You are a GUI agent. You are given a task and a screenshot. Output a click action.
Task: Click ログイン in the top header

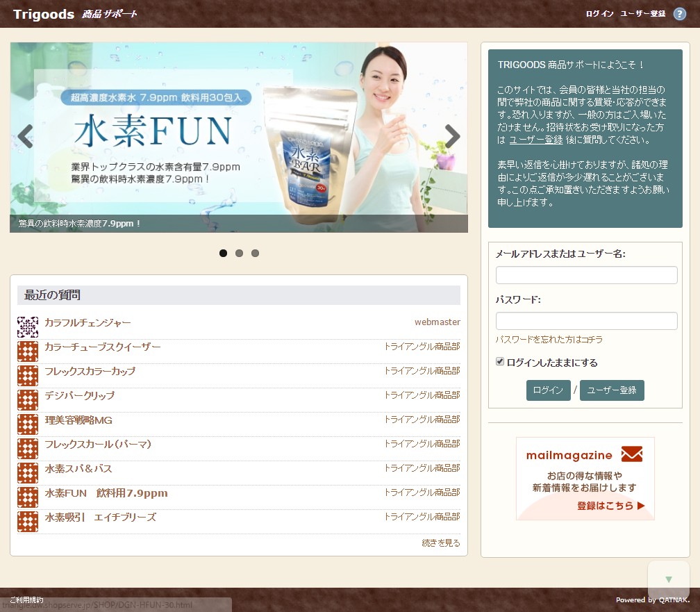pyautogui.click(x=599, y=14)
